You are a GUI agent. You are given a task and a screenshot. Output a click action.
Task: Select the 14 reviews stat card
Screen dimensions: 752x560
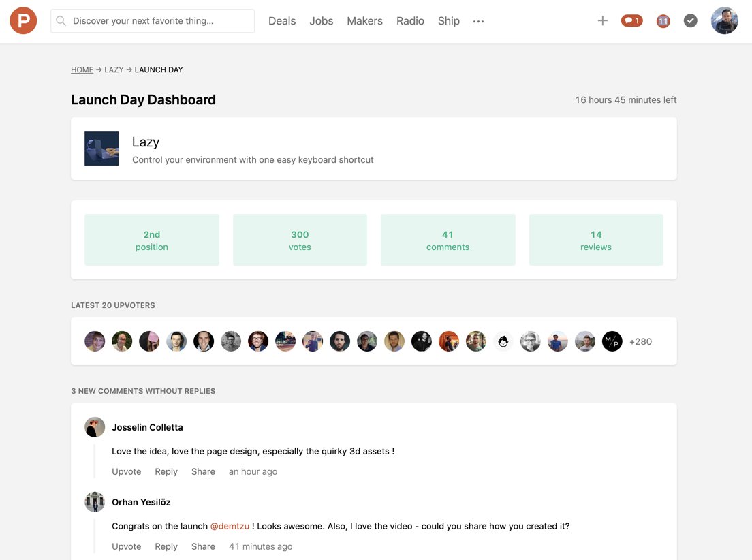tap(596, 240)
